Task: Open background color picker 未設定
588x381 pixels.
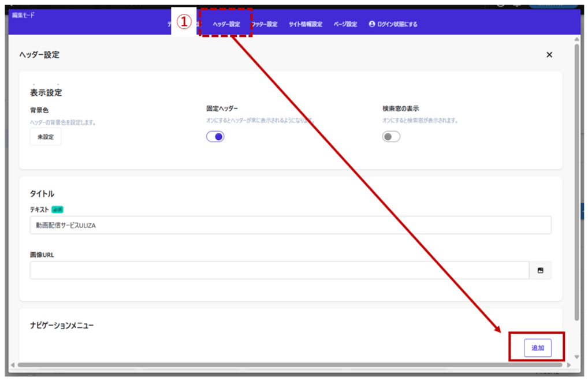Action: tap(45, 137)
